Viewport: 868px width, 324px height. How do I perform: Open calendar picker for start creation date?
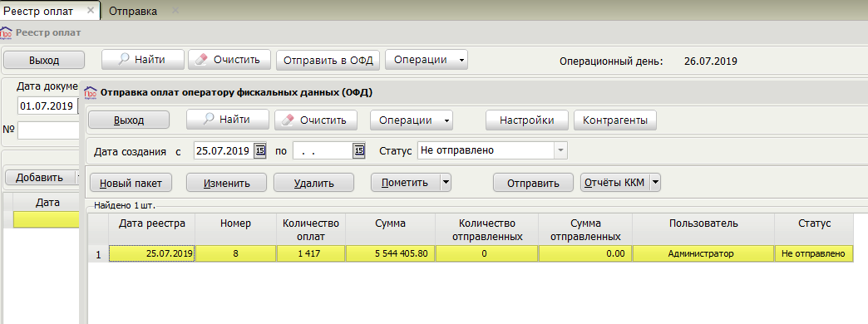click(x=260, y=150)
